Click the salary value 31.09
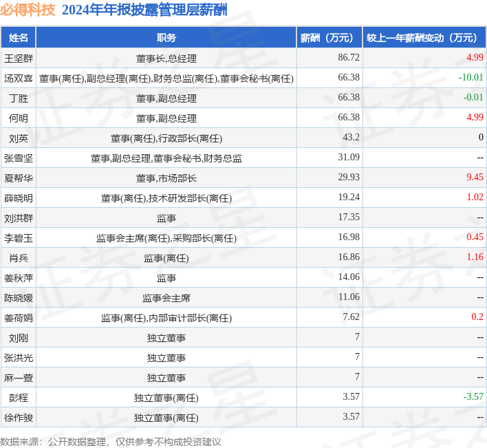 pyautogui.click(x=349, y=157)
